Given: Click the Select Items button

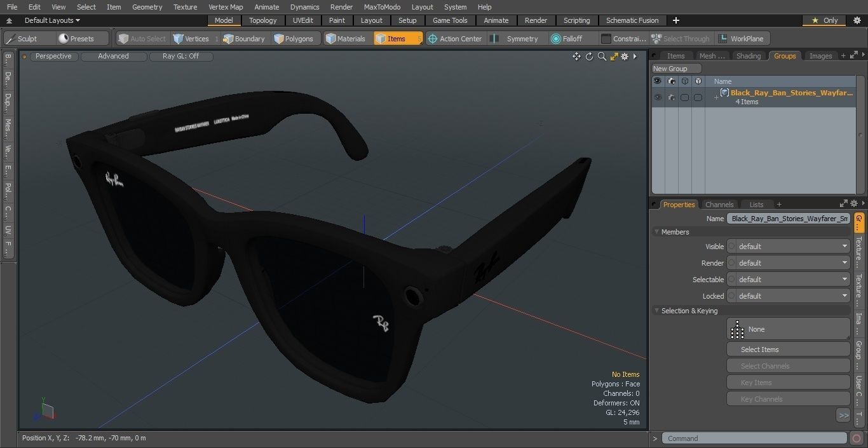Looking at the screenshot, I should (x=788, y=350).
